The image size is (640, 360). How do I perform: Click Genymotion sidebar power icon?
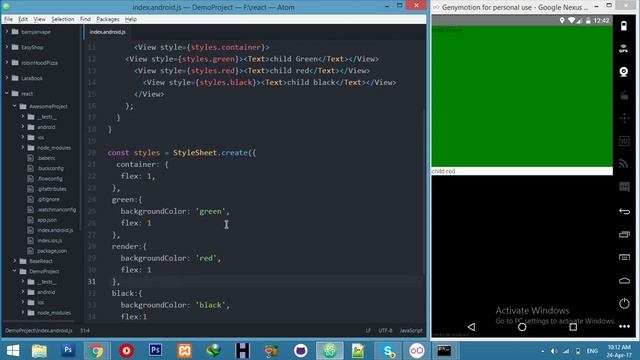624,303
